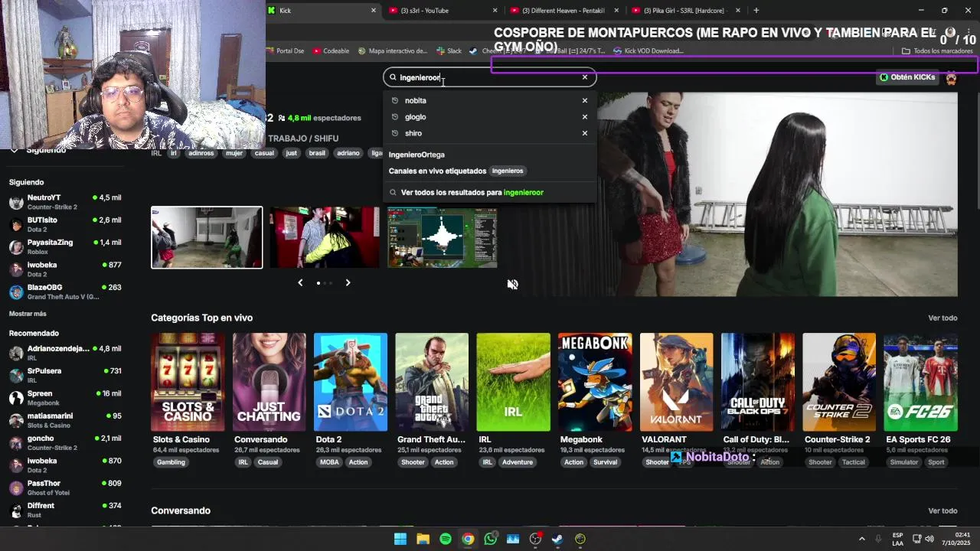980x551 pixels.
Task: Open 'Todos los marcadores' bookmarks folder
Action: (937, 51)
